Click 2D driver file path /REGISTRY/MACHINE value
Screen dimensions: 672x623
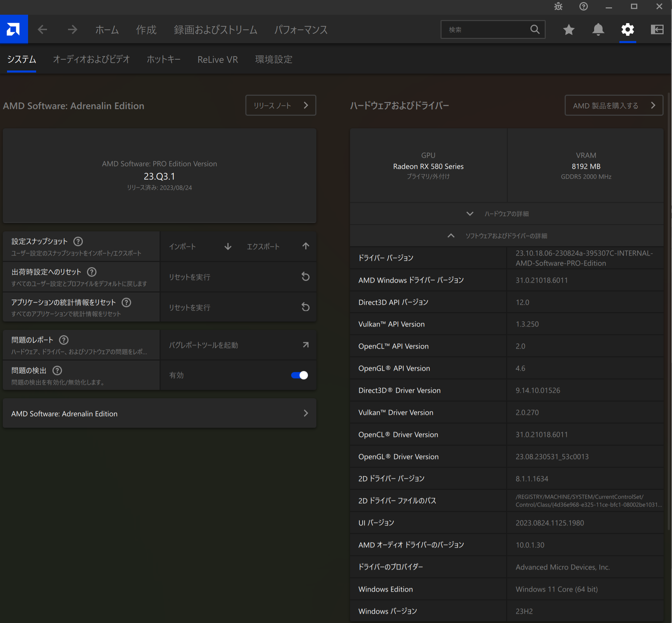589,501
